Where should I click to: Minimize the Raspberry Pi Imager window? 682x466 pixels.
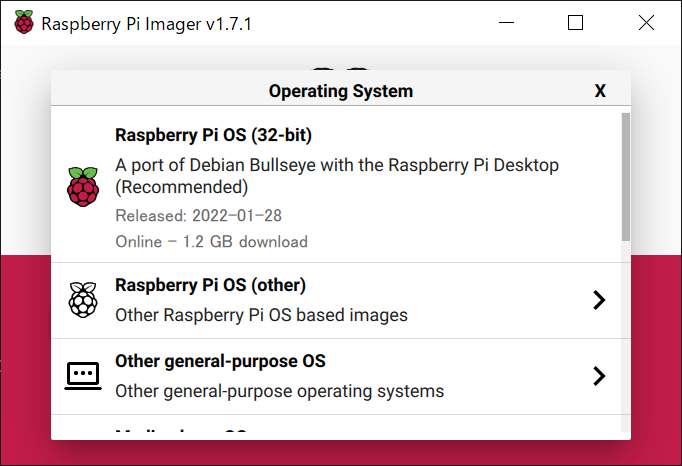click(506, 23)
